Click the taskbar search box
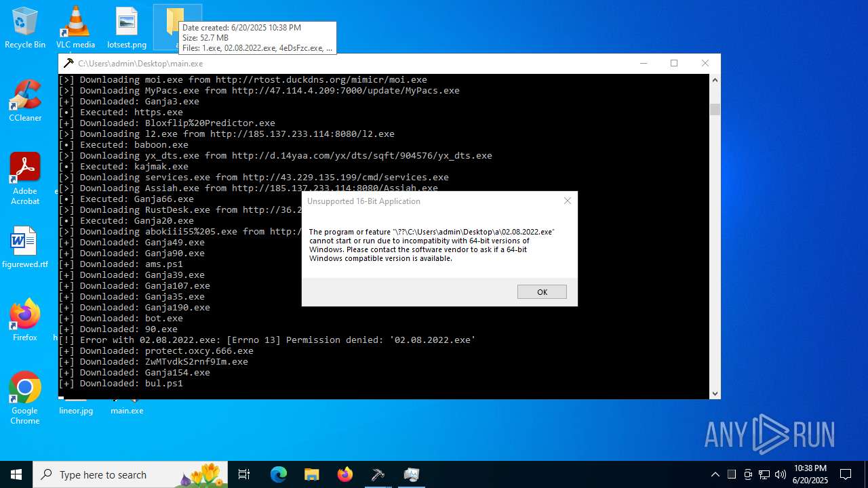The image size is (868, 488). 130,474
